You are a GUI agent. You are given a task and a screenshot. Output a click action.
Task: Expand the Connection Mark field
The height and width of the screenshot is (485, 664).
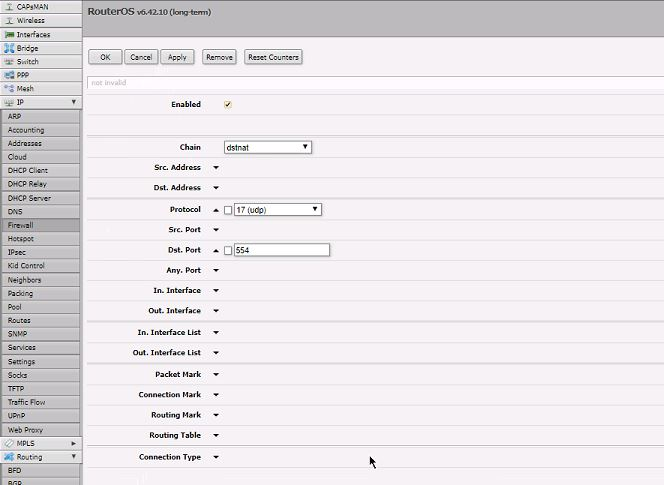pyautogui.click(x=216, y=395)
